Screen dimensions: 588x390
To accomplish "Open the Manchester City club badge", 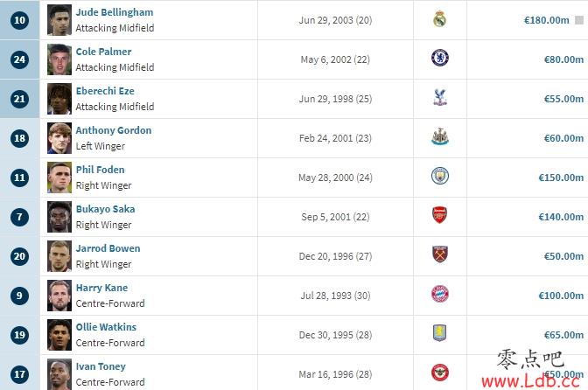I will (440, 176).
